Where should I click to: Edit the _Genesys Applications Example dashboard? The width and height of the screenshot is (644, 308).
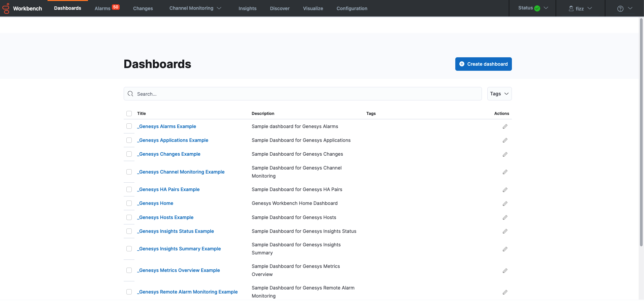point(505,140)
